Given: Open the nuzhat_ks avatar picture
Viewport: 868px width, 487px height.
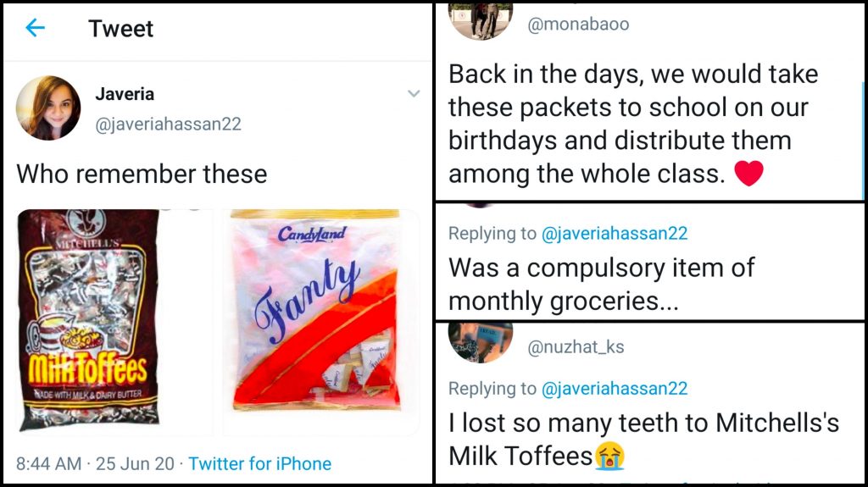Looking at the screenshot, I should click(481, 340).
